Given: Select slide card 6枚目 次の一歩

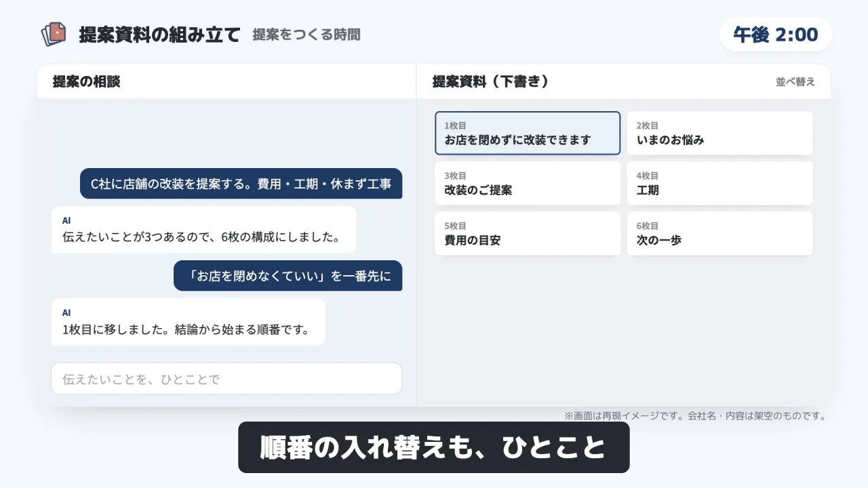Looking at the screenshot, I should 719,233.
